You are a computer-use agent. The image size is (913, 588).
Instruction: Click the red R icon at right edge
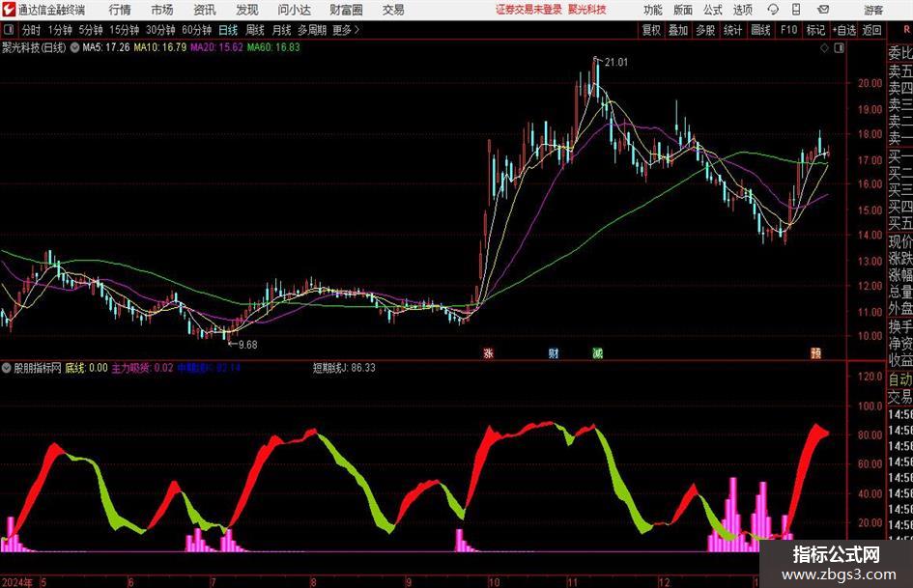tap(906, 30)
